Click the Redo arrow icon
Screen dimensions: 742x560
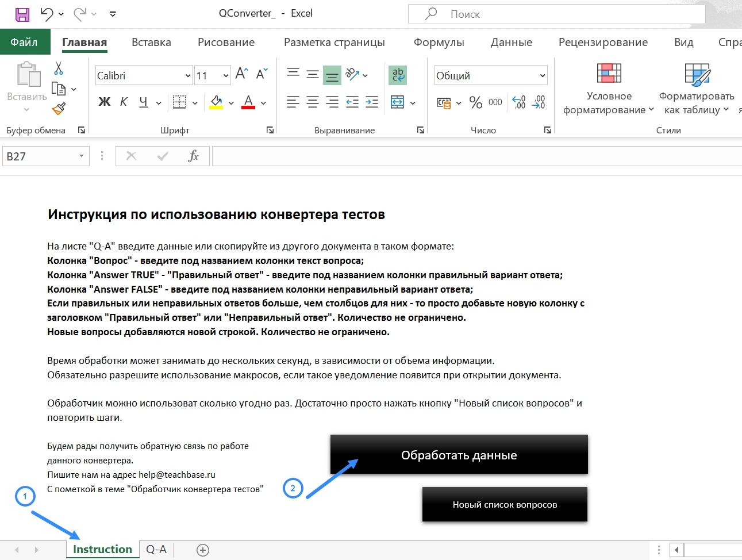tap(80, 14)
